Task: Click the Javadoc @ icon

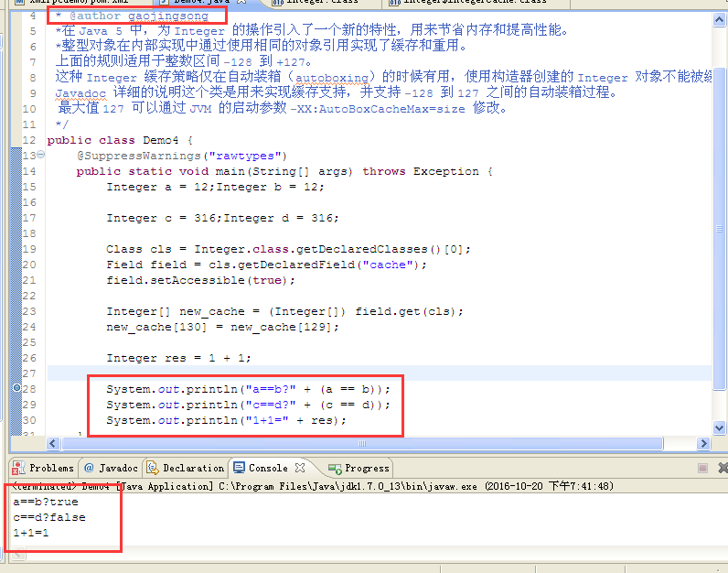Action: (89, 468)
